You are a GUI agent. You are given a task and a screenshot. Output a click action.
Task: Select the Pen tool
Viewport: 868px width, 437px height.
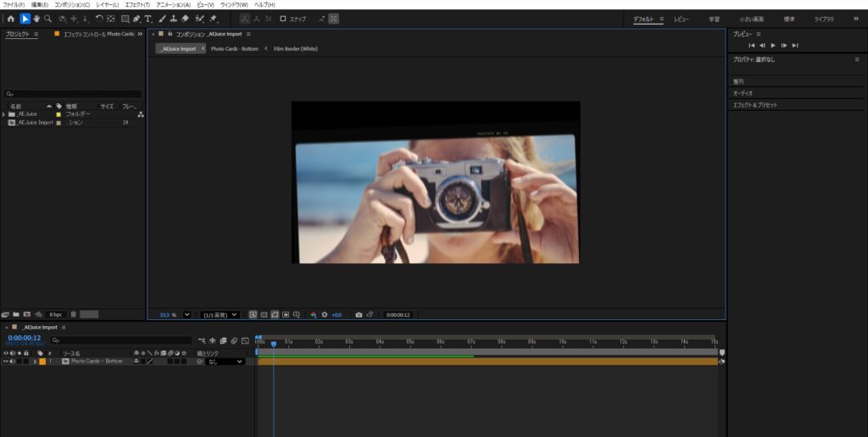(x=136, y=19)
